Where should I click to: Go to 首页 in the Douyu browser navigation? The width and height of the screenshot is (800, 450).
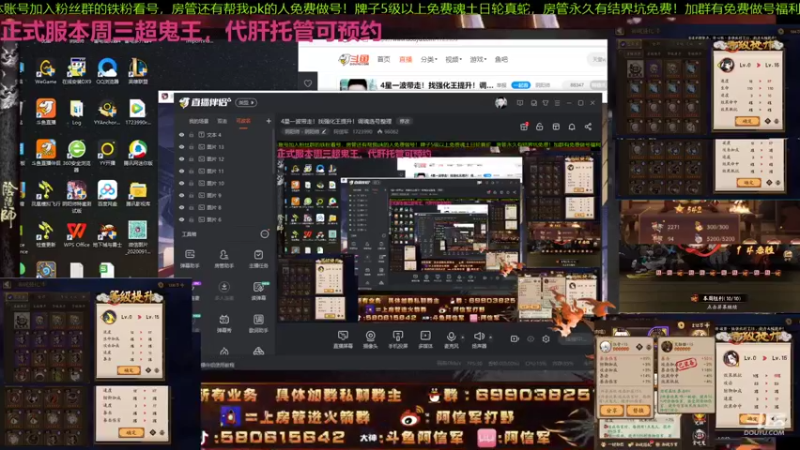[x=384, y=60]
